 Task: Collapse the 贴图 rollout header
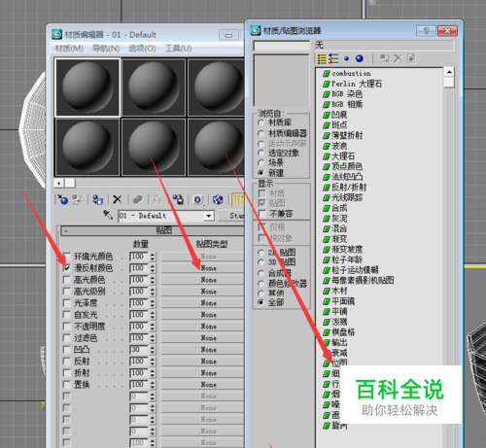[x=153, y=230]
